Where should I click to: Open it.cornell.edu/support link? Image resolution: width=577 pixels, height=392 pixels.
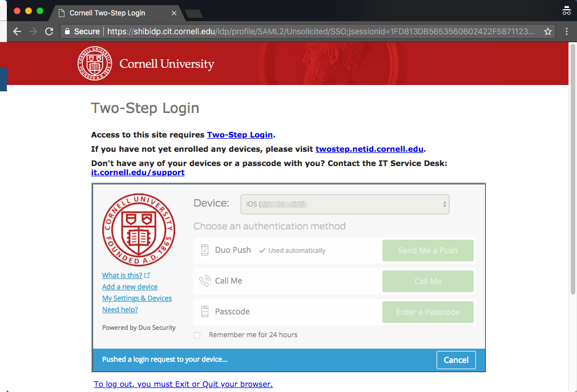pos(138,172)
